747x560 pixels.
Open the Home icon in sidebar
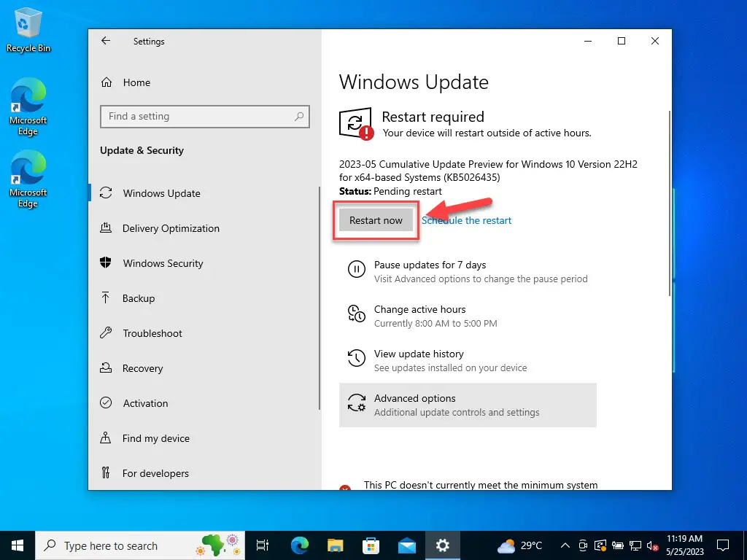[x=107, y=82]
